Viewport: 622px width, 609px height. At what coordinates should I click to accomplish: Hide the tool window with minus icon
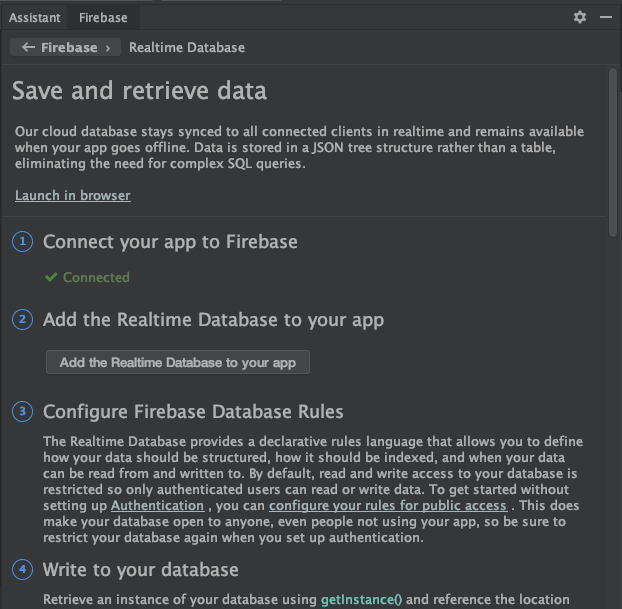(605, 17)
